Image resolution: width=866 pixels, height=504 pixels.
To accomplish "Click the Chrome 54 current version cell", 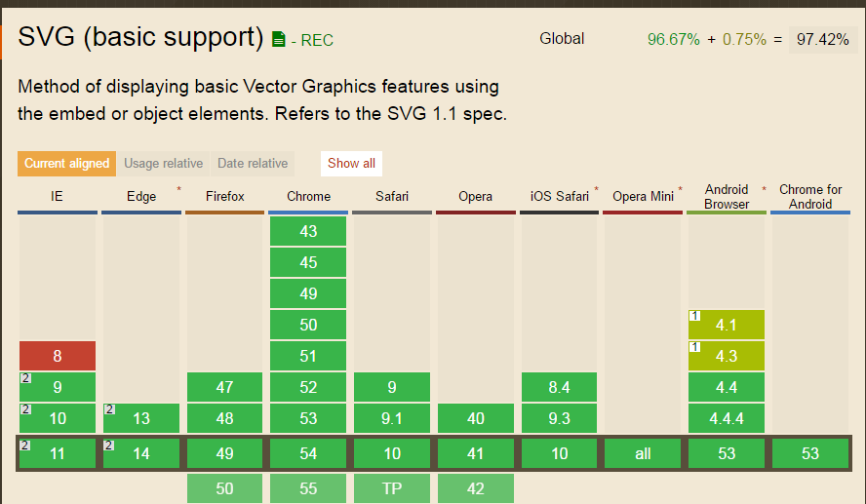I will point(308,453).
